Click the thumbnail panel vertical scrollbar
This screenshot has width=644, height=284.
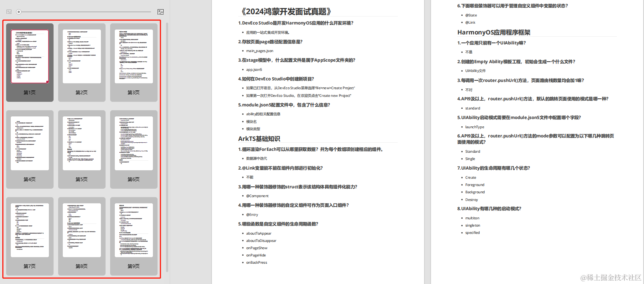tap(167, 147)
